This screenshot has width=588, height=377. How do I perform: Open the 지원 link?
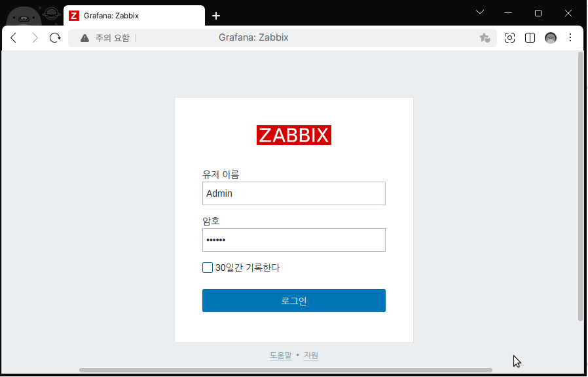311,355
